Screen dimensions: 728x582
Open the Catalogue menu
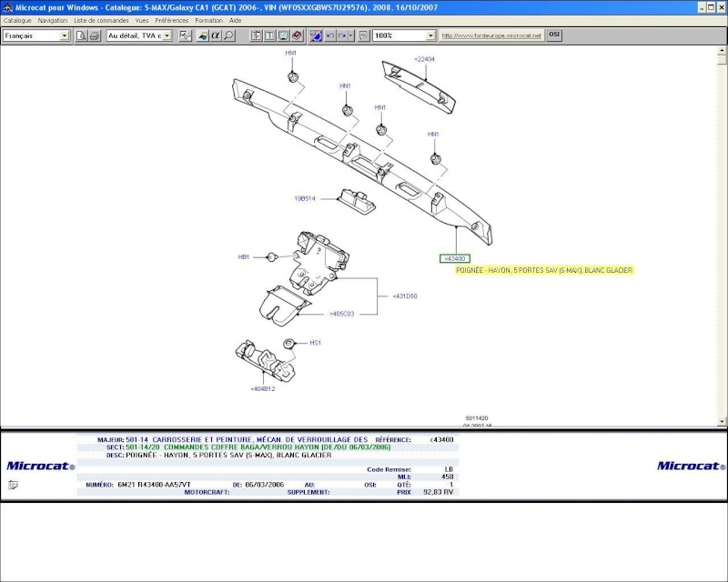coord(17,20)
